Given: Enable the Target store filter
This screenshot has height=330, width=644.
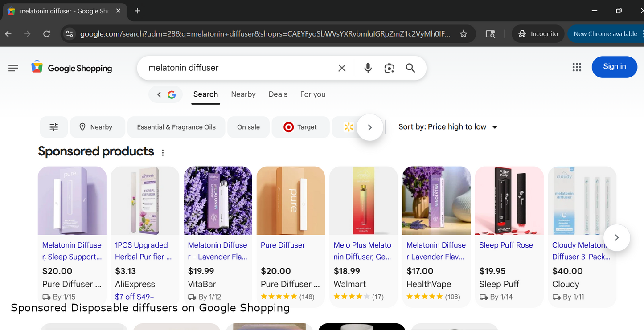Looking at the screenshot, I should coord(300,127).
